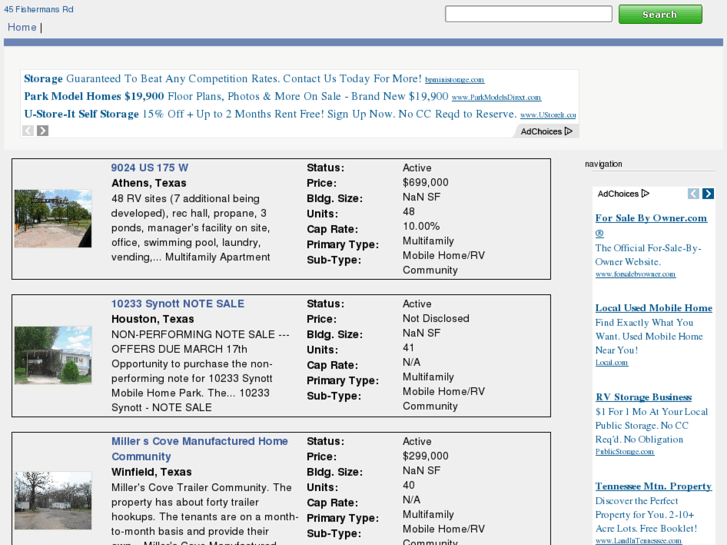
Task: Click the AdChoices icon in top banner
Action: [568, 131]
